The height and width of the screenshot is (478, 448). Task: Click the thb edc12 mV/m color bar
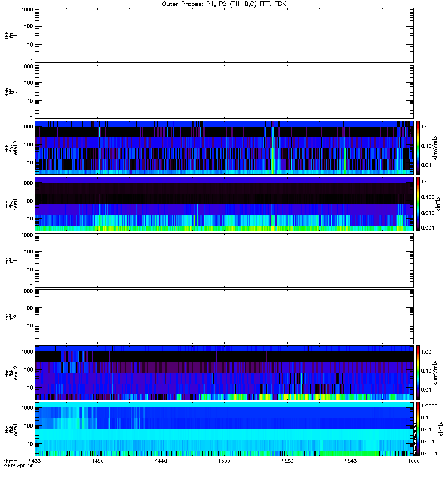418,148
